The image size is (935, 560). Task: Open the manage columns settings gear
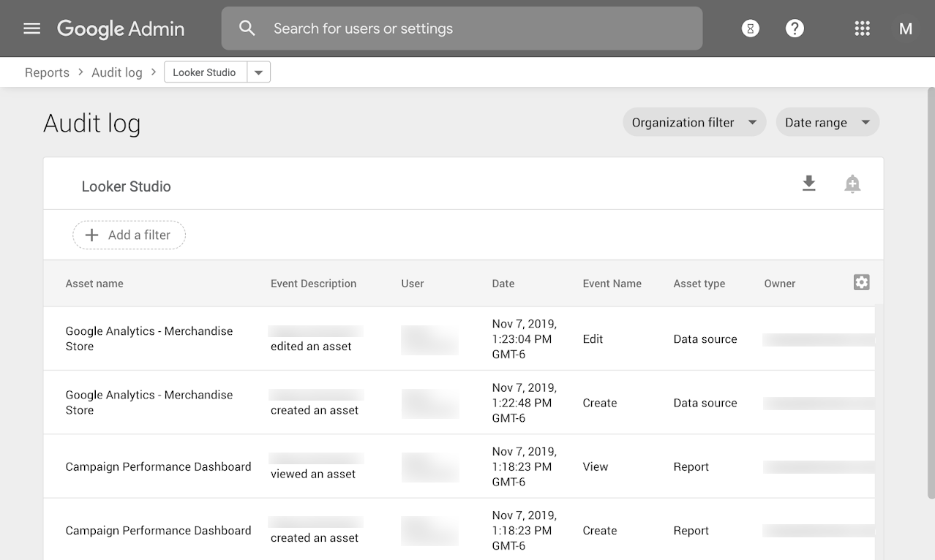coord(861,281)
